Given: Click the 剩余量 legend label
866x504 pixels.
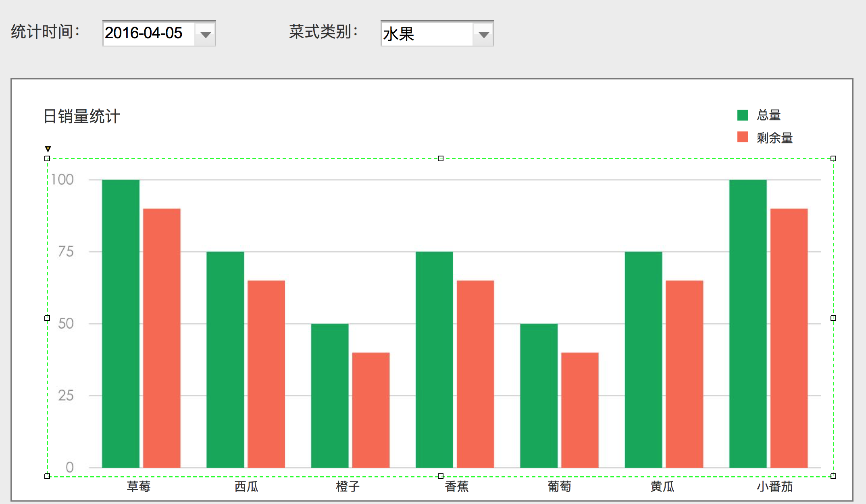Looking at the screenshot, I should tap(774, 138).
